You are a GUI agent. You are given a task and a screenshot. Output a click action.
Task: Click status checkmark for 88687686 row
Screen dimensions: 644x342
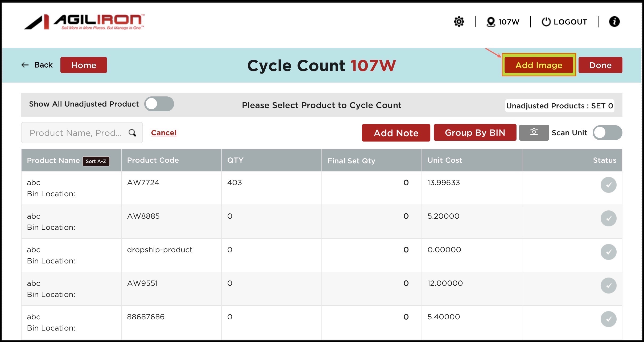[x=608, y=319]
